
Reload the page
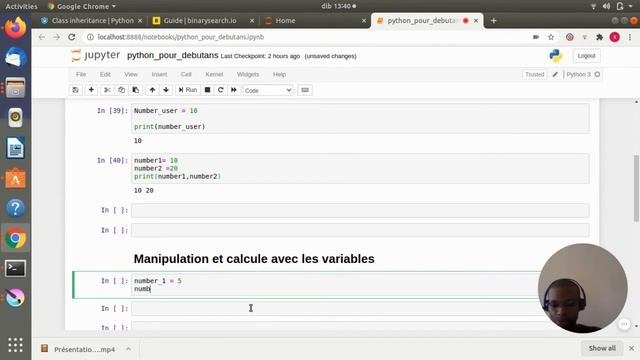71,37
